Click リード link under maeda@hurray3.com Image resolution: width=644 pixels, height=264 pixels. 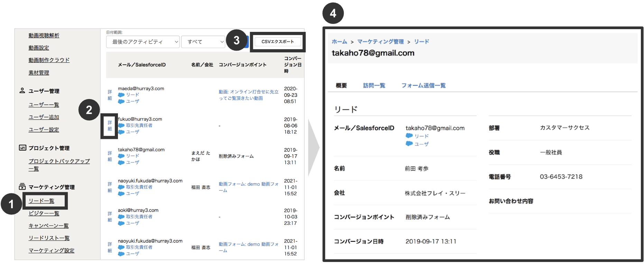[x=132, y=95]
